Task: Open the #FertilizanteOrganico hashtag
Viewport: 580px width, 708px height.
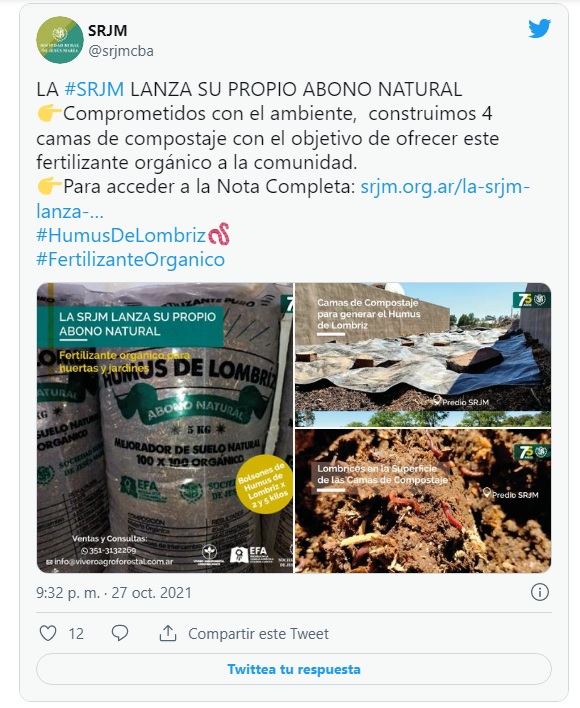Action: coord(130,260)
